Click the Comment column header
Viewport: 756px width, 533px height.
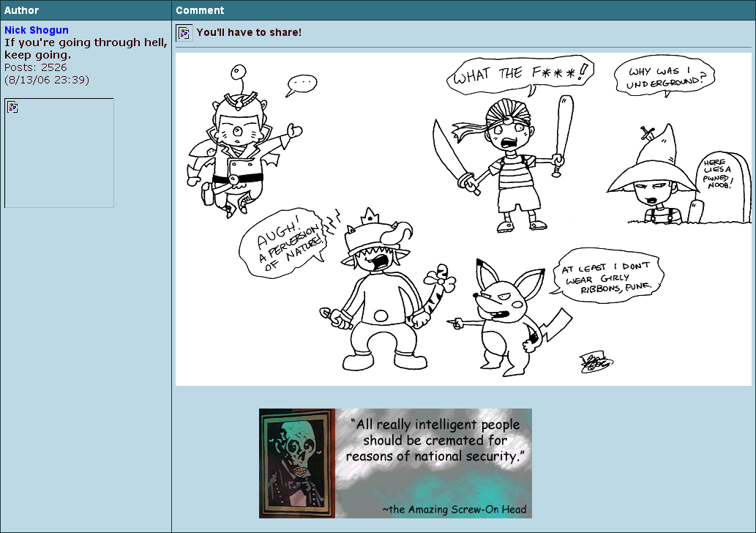(464, 10)
